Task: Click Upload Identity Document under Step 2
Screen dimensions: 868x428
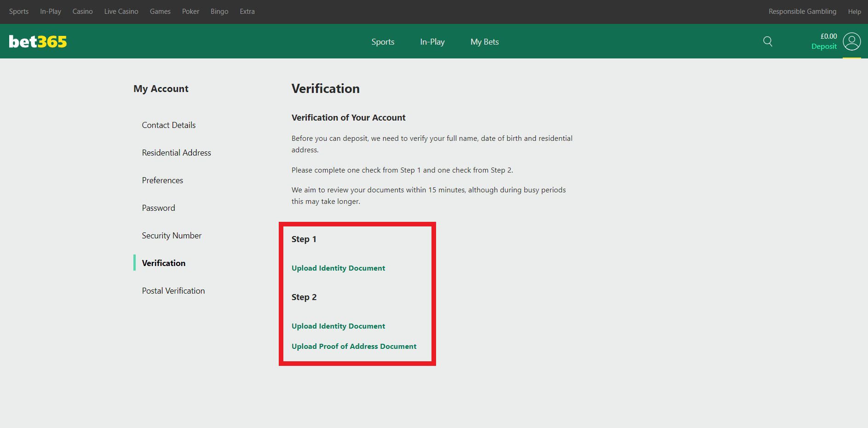Action: (339, 326)
